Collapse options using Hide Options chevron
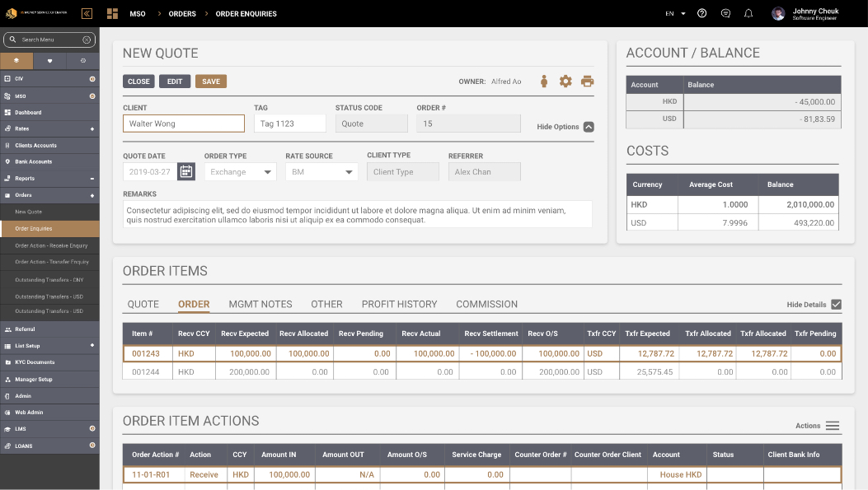The height and width of the screenshot is (490, 868). (x=589, y=127)
